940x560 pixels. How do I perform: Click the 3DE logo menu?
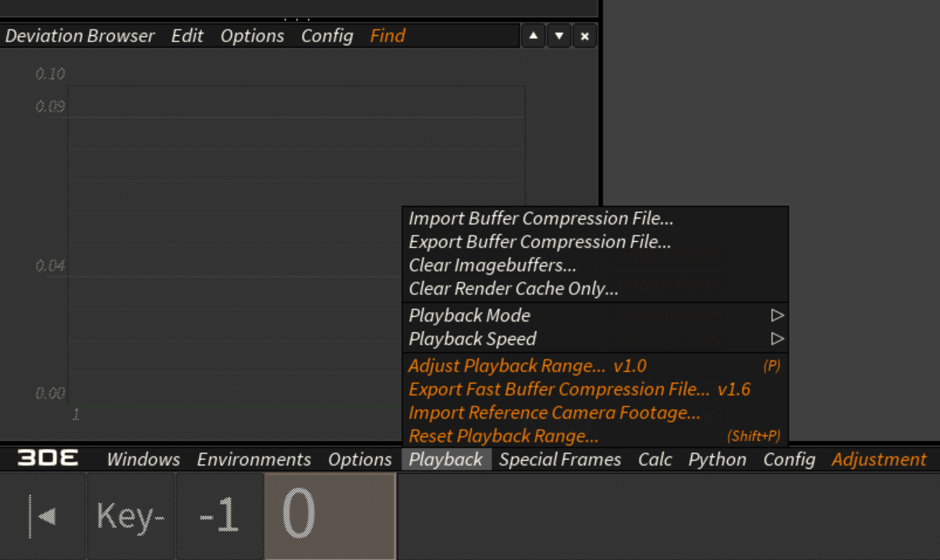pos(48,459)
